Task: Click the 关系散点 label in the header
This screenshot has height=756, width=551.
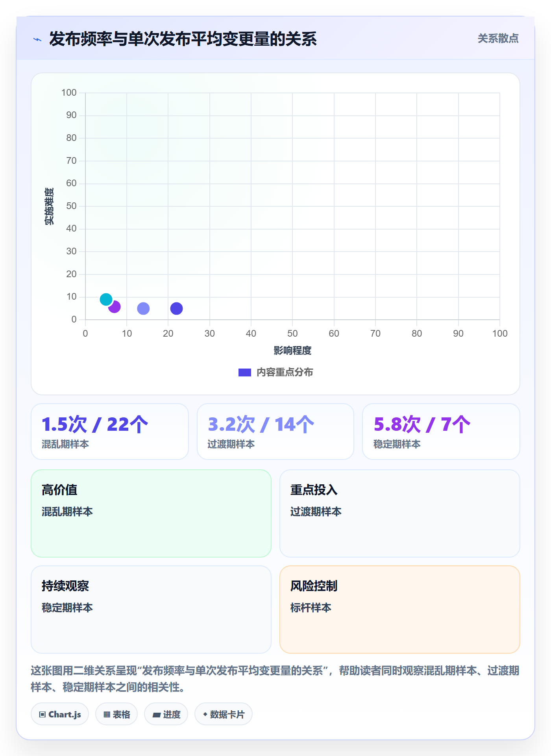Action: coord(498,39)
